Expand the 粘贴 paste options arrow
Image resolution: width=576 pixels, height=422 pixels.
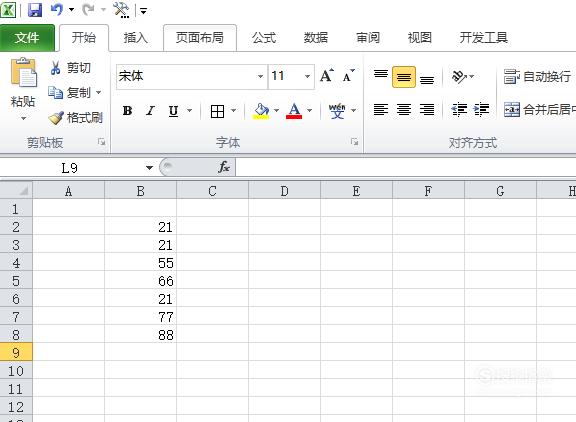click(24, 118)
